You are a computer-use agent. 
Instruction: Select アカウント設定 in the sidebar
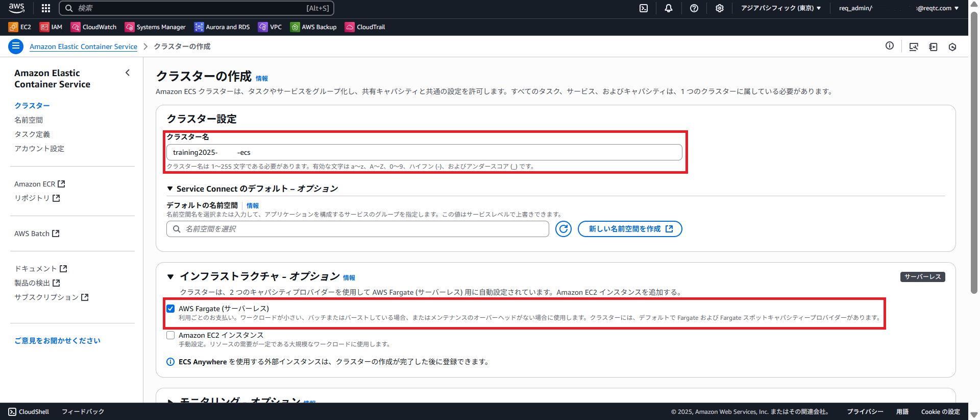pyautogui.click(x=39, y=148)
